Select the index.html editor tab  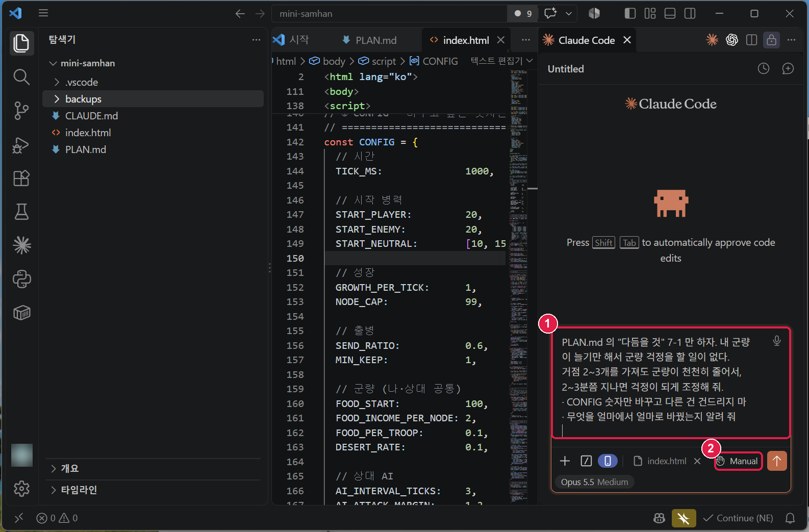[459, 40]
